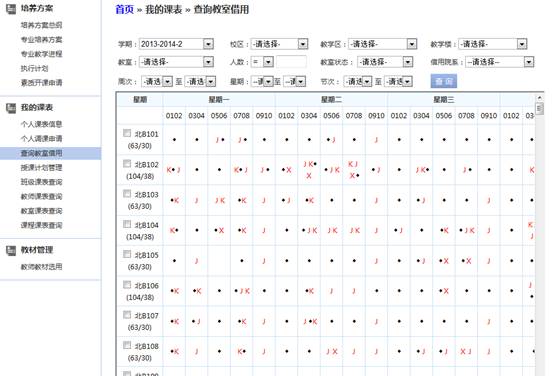Viewport: 554px width, 376px height.
Task: Open 素质开课申请 in the sidebar
Action: pos(41,83)
